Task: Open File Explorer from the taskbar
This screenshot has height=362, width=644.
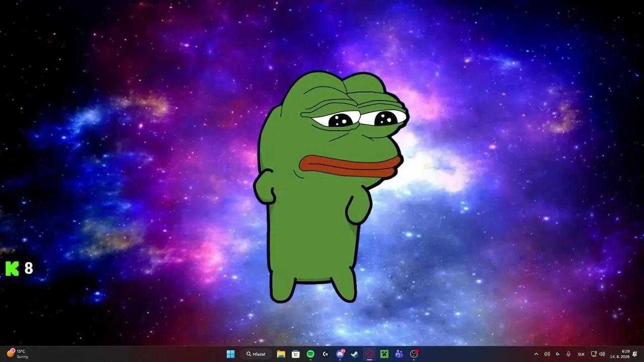Action: pos(281,354)
